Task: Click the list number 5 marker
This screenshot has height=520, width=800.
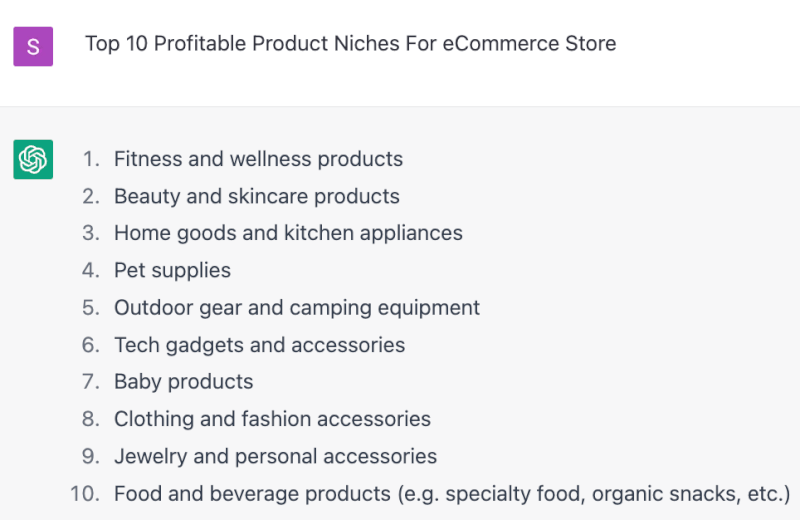Action: click(x=91, y=308)
